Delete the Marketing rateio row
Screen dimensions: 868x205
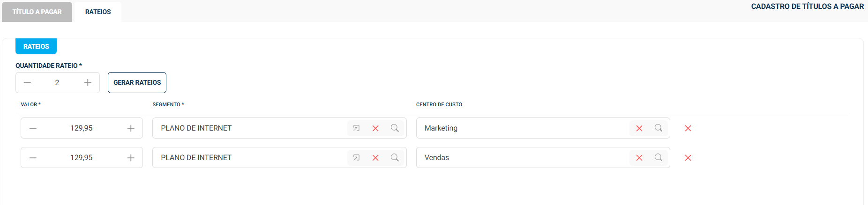[x=688, y=128]
